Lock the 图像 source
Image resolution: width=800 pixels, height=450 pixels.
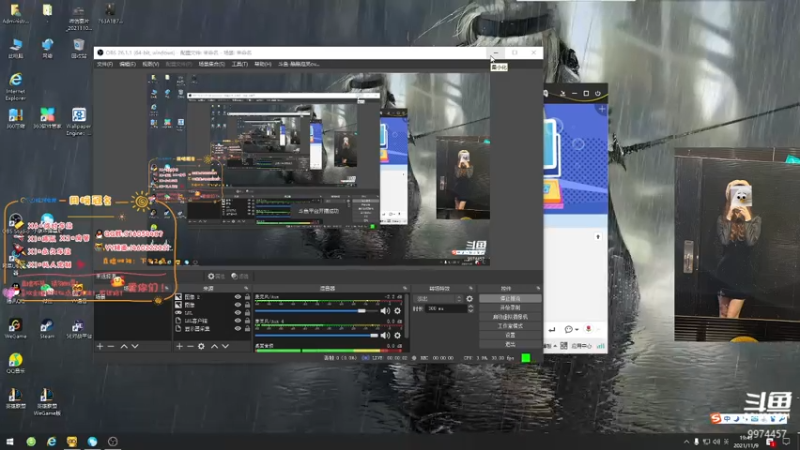pos(247,305)
